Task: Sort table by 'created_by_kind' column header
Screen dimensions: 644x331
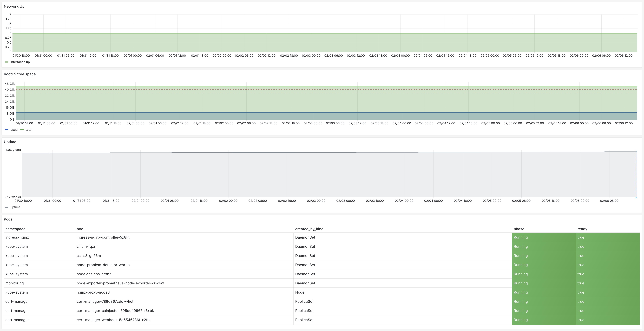Action: pos(309,229)
